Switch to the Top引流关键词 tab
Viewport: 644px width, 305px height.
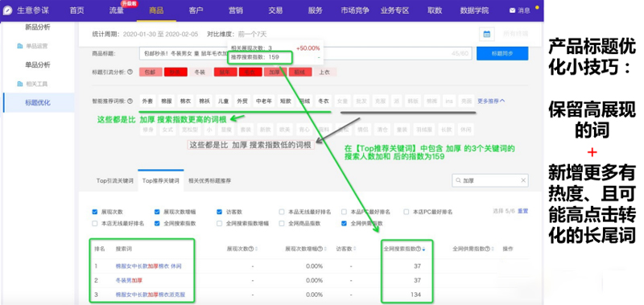[115, 180]
